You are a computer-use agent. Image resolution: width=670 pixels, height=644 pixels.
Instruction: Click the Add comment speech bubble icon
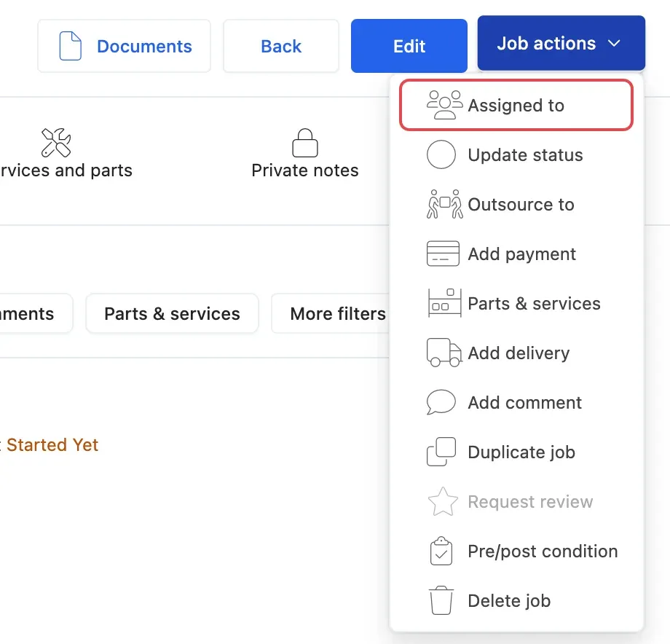point(441,402)
